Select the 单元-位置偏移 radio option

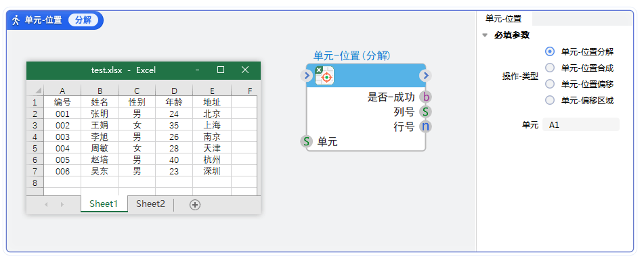[550, 84]
